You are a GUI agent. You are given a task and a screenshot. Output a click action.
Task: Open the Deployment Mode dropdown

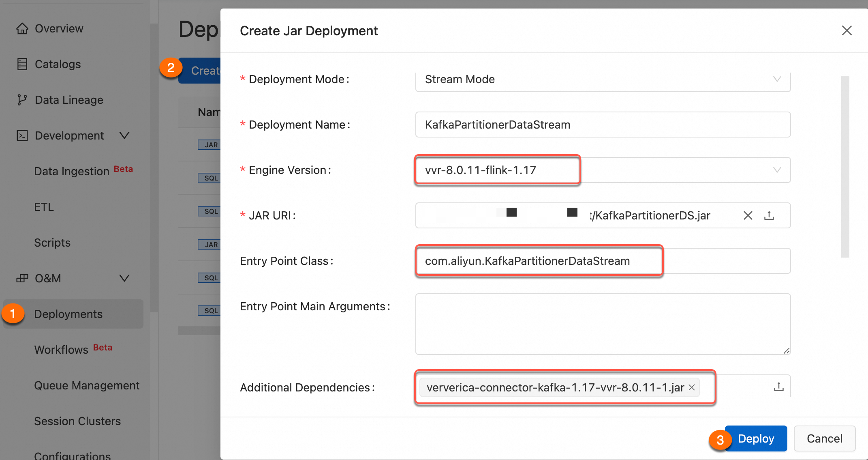click(x=603, y=80)
